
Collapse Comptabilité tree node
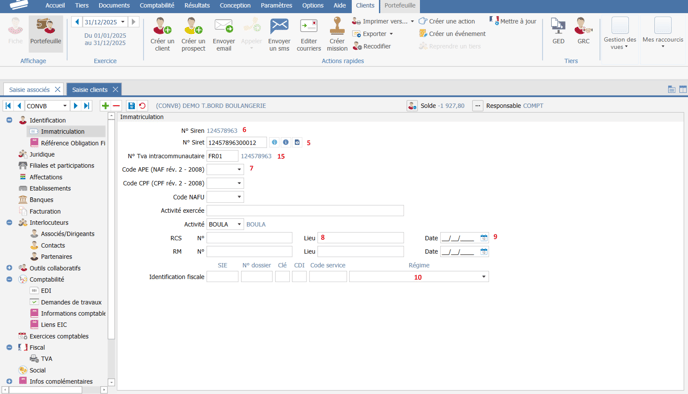point(9,279)
